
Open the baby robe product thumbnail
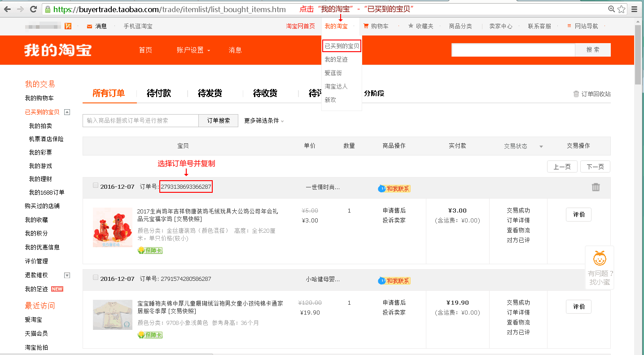click(x=113, y=315)
